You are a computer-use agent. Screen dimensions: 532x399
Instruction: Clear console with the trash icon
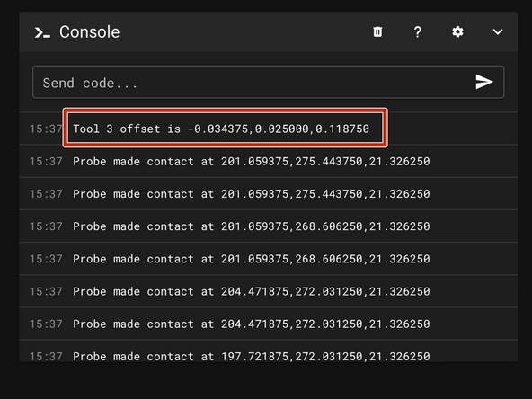tap(377, 31)
